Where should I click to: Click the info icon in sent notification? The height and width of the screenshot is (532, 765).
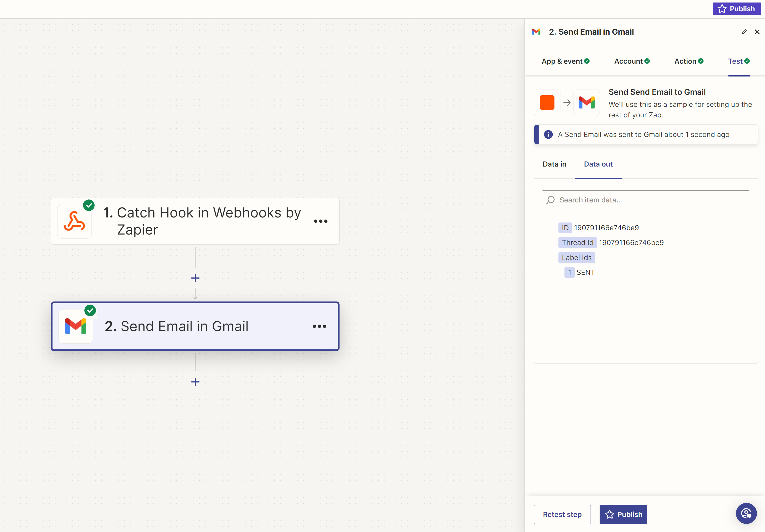point(548,134)
